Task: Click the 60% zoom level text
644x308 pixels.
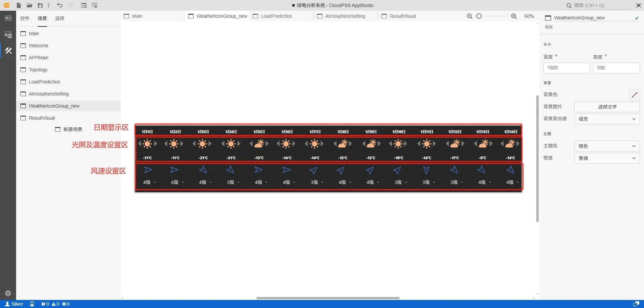Action: [x=529, y=16]
